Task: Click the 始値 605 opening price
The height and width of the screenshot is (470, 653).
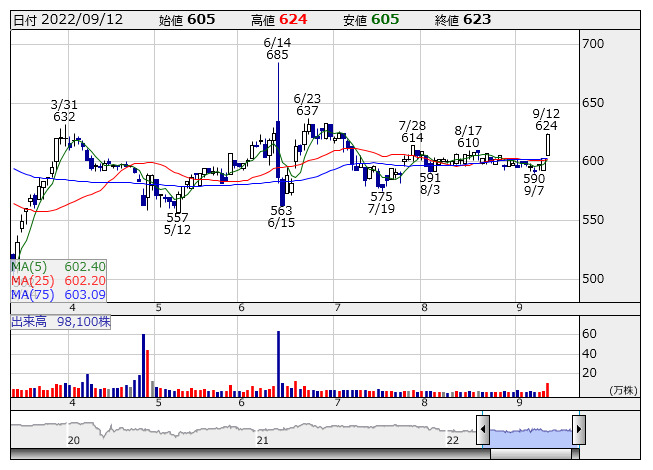Action: pos(187,20)
